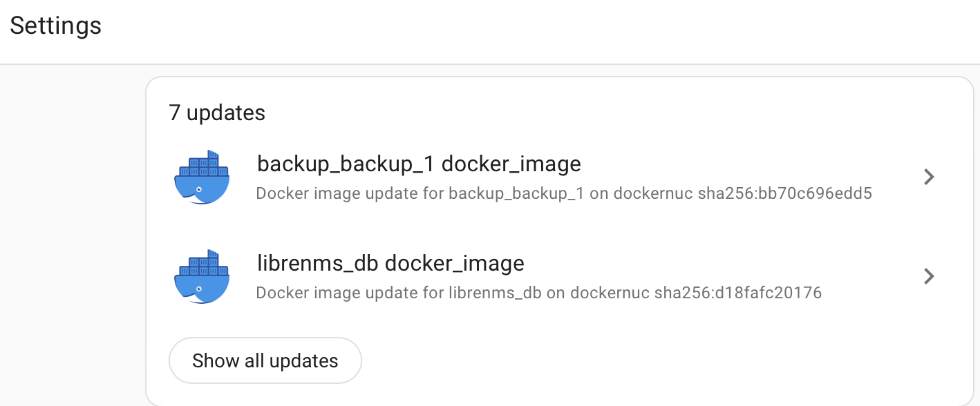Click the word "docker_image" in the librenms_db title

coord(454,264)
